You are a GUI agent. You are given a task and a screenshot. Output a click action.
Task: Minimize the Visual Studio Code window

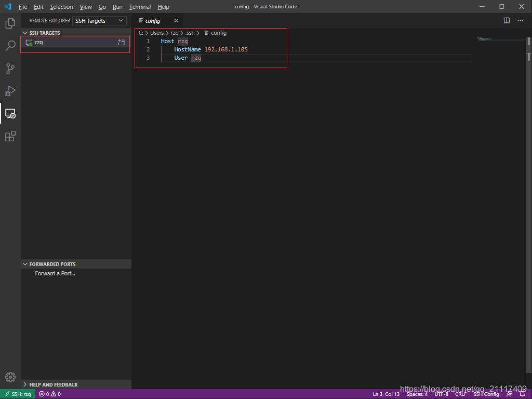tap(482, 7)
